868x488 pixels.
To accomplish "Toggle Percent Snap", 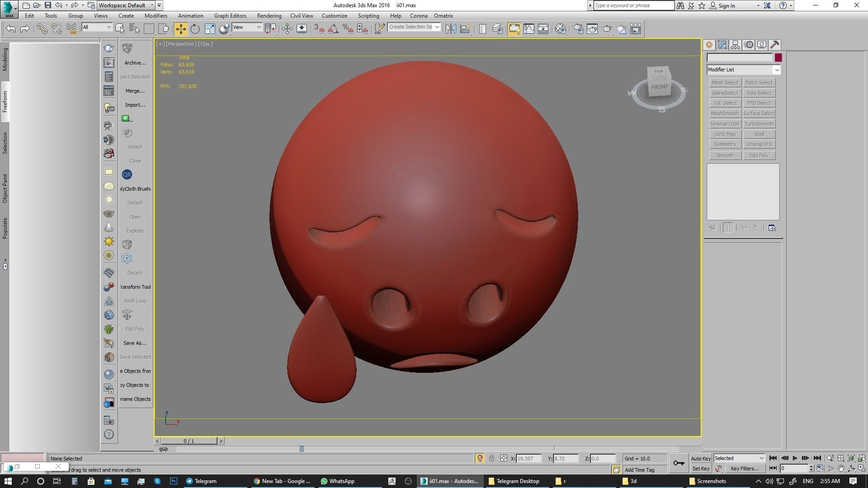I will click(348, 29).
